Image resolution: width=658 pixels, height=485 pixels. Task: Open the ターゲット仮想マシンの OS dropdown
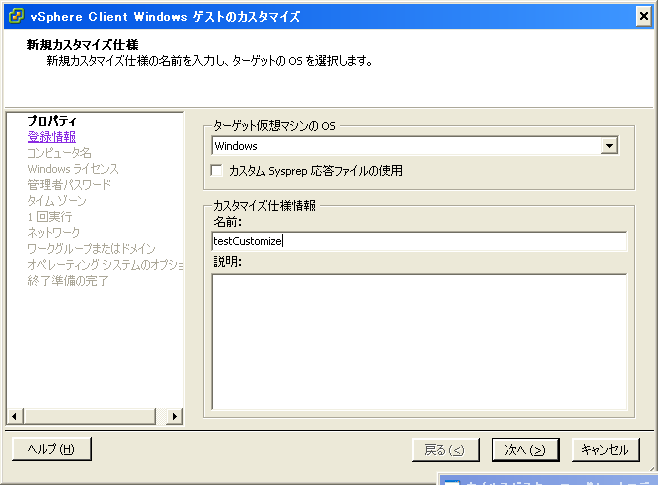point(609,146)
